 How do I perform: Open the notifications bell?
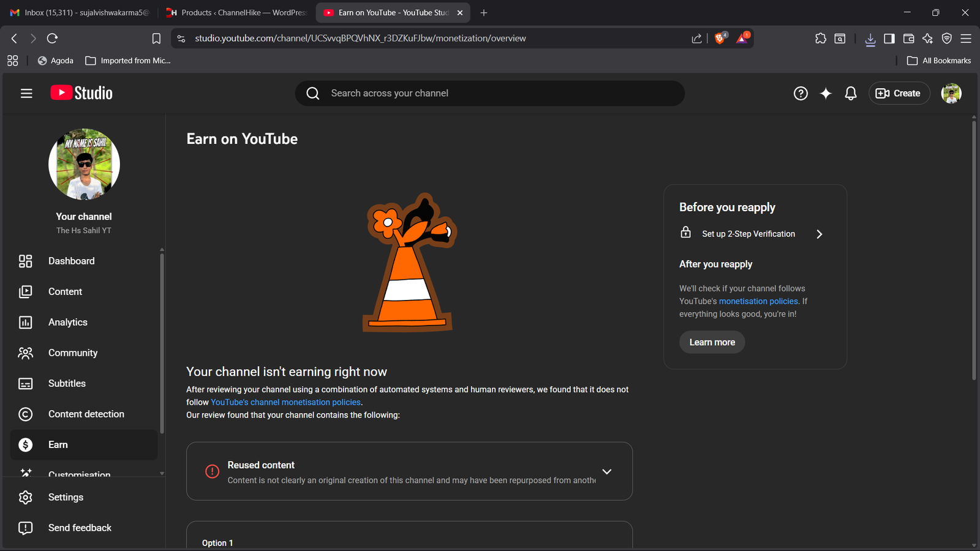coord(851,93)
